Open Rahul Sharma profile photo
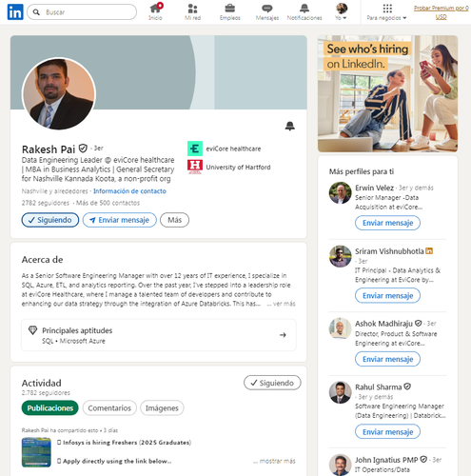 pyautogui.click(x=340, y=392)
